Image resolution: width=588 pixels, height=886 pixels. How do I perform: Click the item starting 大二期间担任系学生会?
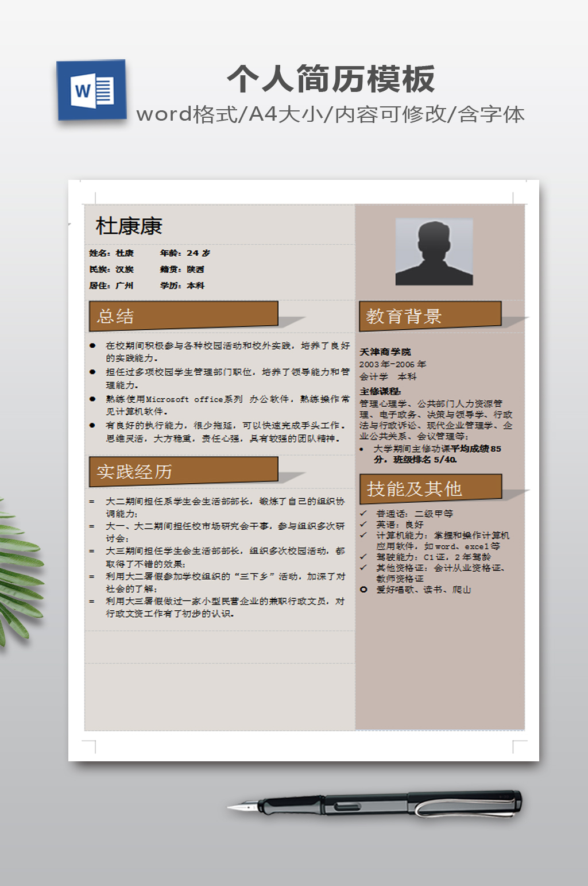225,507
